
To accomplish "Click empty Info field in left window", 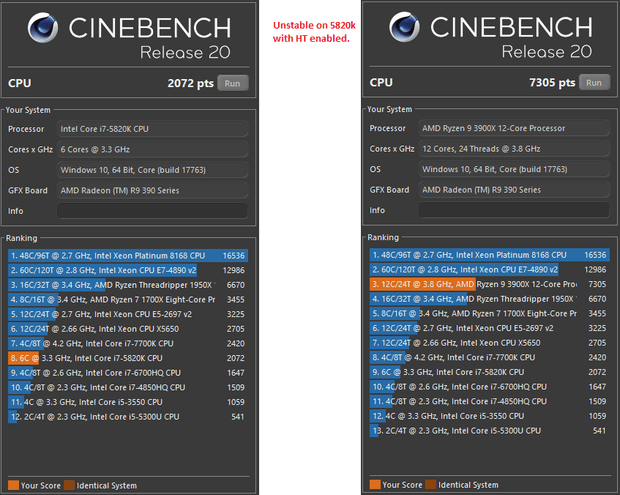I will [x=153, y=211].
